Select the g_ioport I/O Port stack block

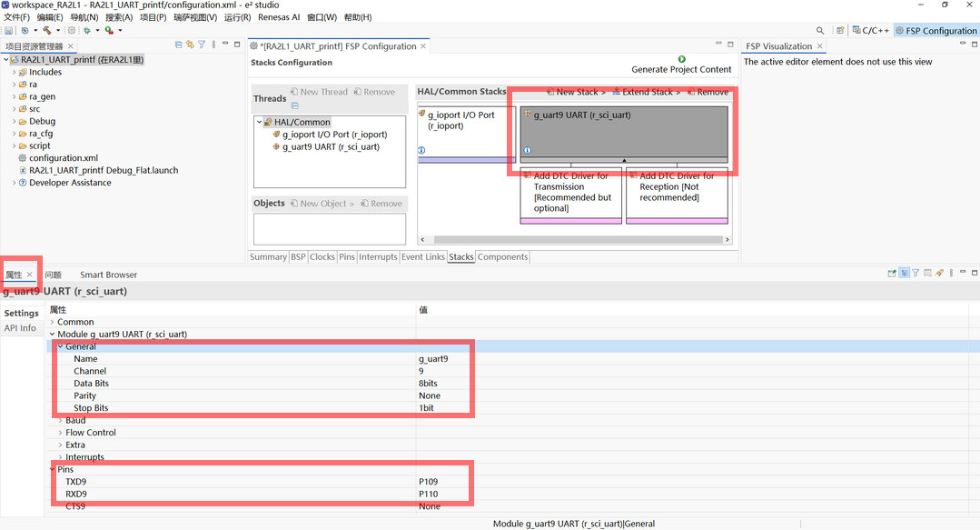(x=466, y=134)
